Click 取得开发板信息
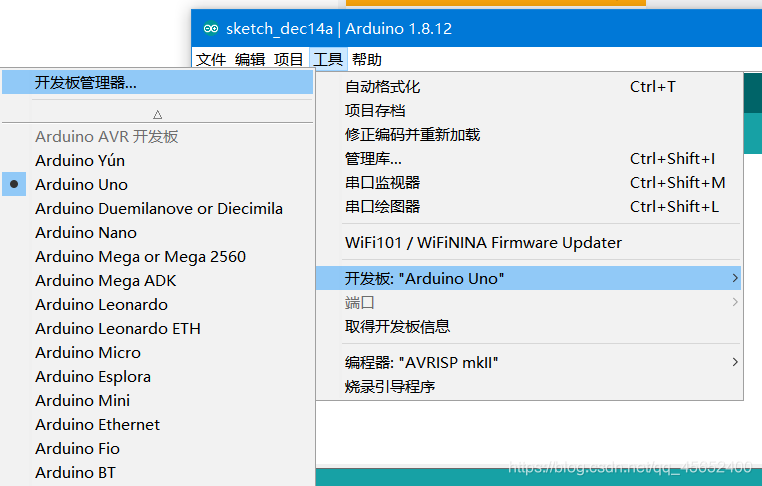 click(x=529, y=326)
